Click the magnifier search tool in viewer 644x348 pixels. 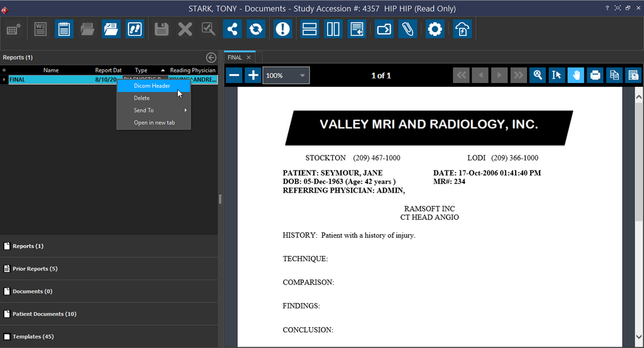[x=537, y=76]
